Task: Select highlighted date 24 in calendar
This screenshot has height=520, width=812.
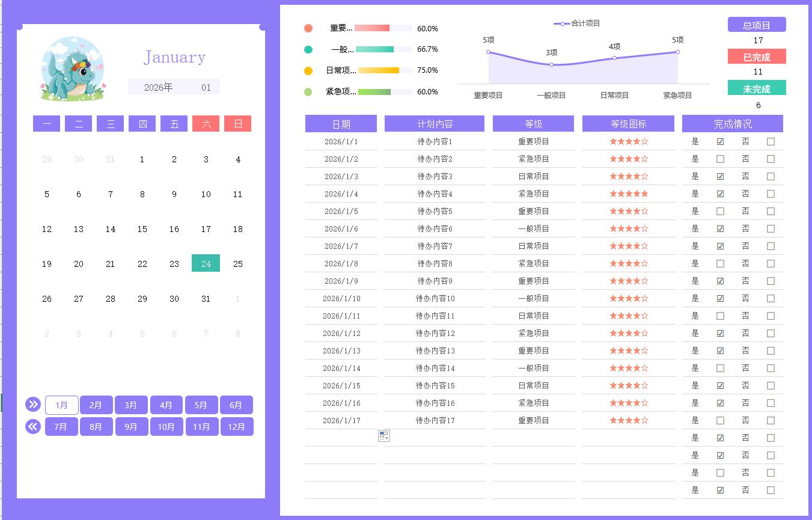Action: 206,263
